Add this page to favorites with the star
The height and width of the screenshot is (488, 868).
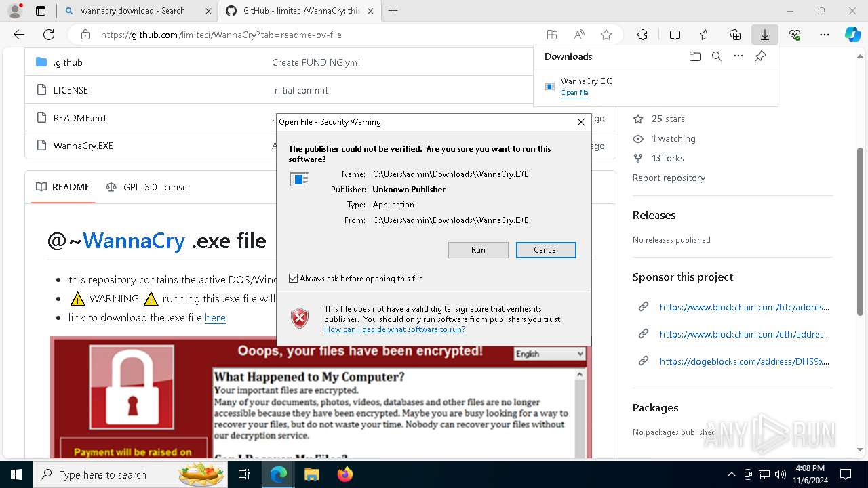click(606, 35)
